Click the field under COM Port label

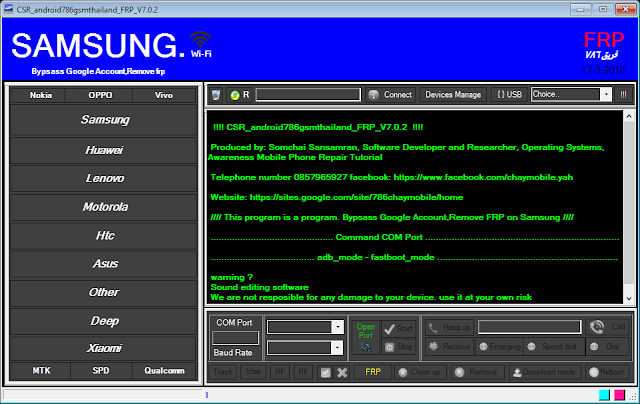coord(235,338)
